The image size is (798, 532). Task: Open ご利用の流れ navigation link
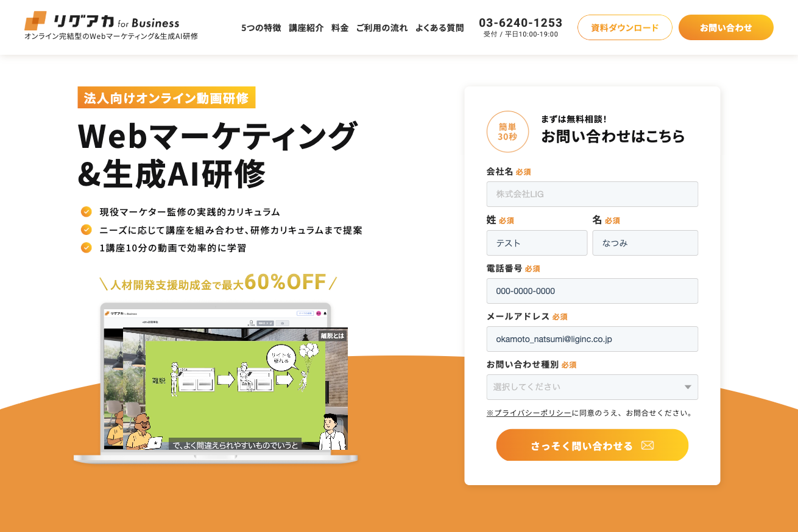tap(382, 27)
